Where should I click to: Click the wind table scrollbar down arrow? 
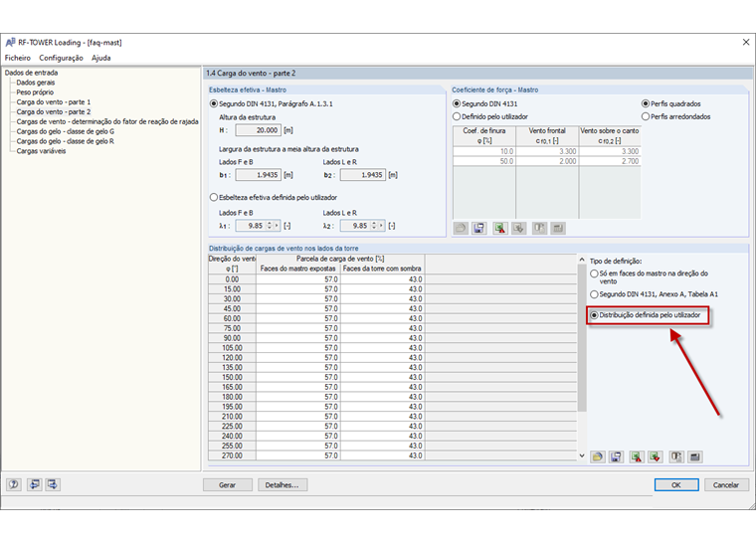tap(582, 455)
